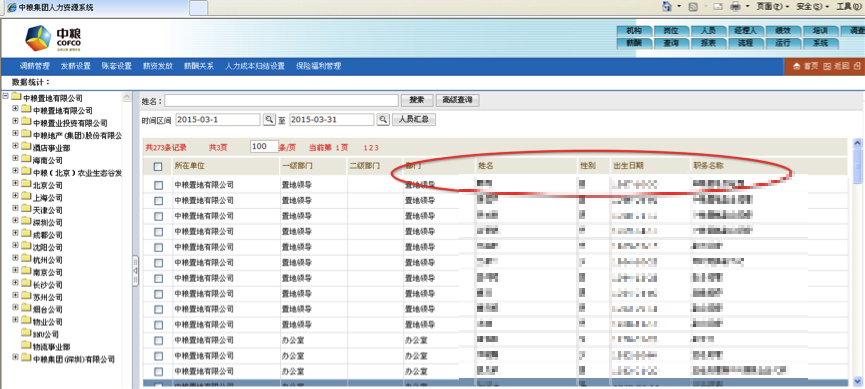Open the 调薪管理 menu
This screenshot has height=389, width=865.
point(35,66)
